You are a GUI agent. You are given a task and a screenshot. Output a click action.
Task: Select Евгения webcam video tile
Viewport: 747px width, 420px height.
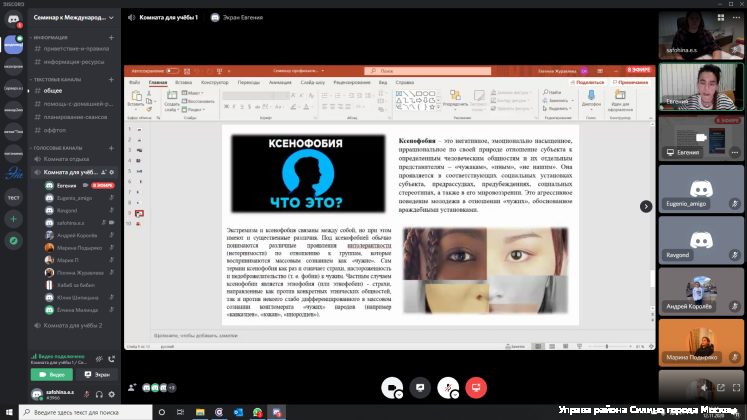[701, 87]
